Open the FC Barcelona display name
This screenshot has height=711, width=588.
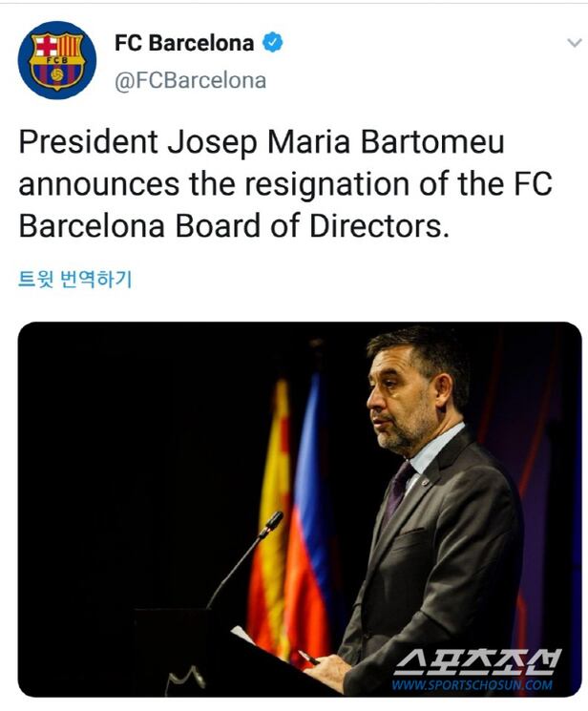[x=184, y=43]
